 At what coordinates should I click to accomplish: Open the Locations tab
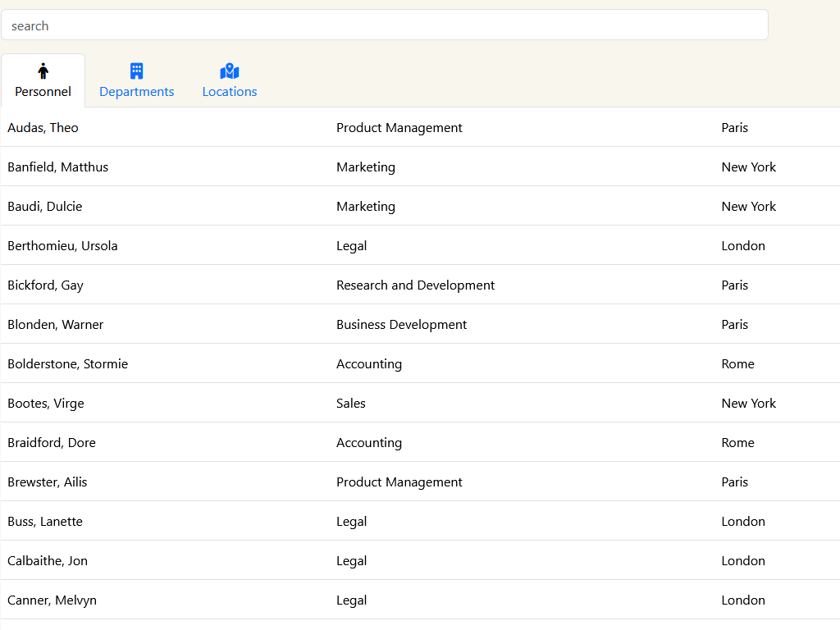tap(230, 92)
